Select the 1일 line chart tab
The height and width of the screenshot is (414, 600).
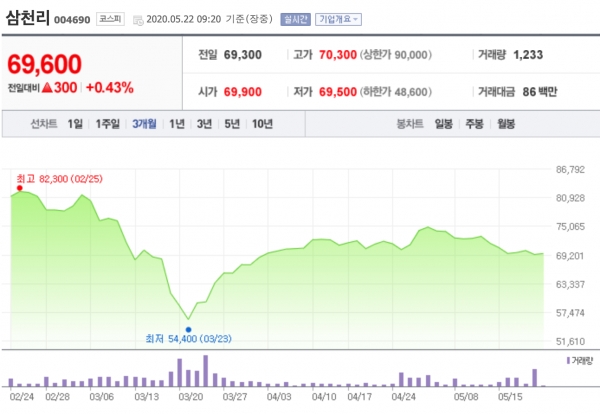pos(75,124)
